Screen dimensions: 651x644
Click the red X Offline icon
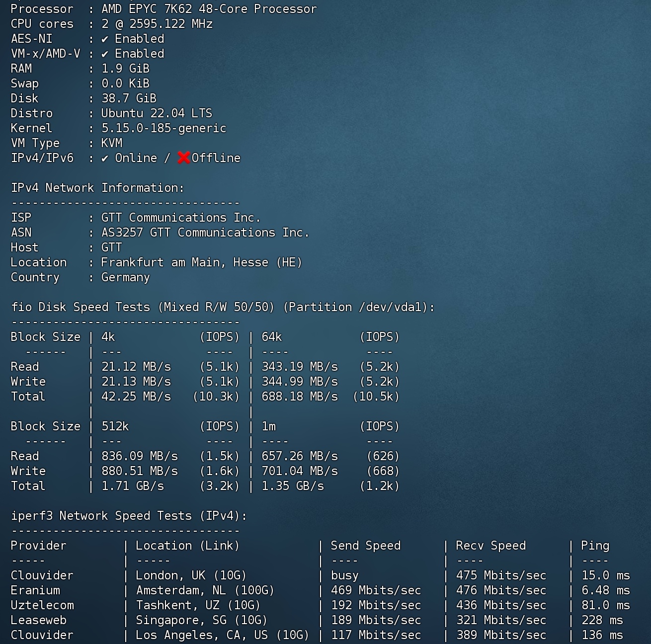[x=184, y=158]
